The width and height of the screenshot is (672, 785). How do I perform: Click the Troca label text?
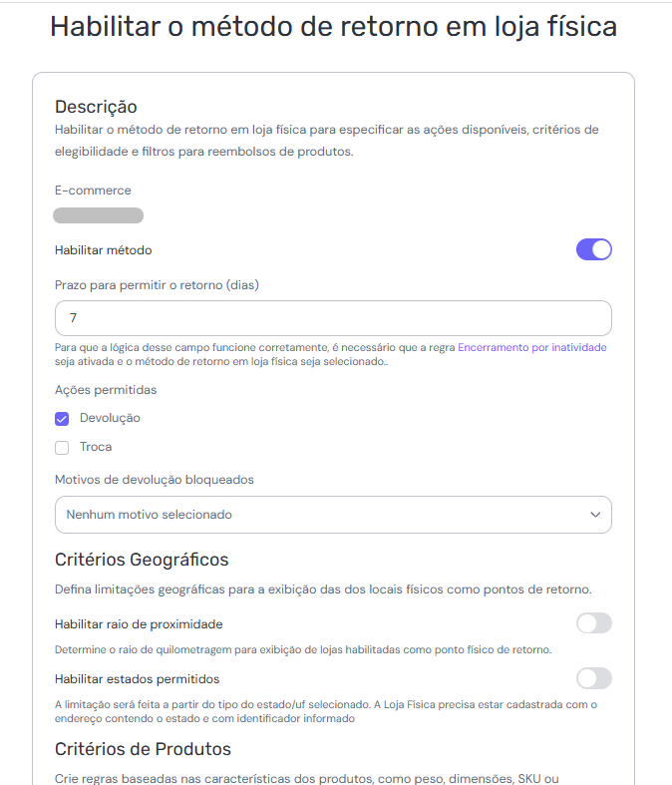[x=96, y=447]
